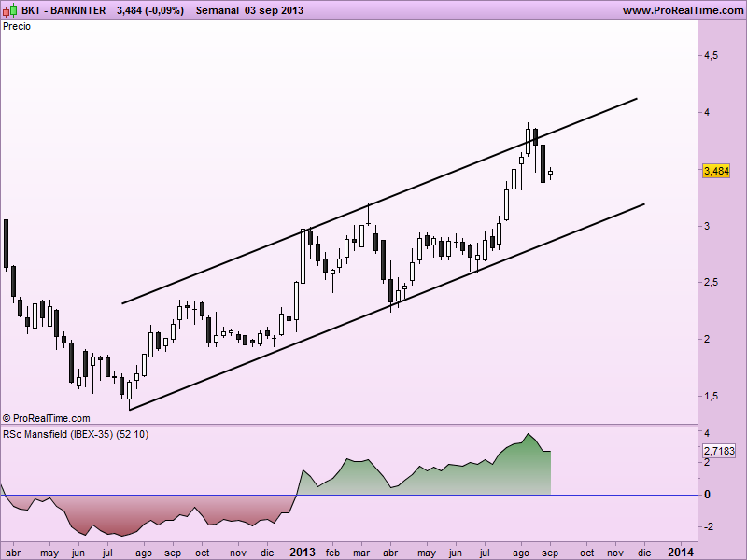
Task: Open the www.ProRealTime.com link
Action: click(x=683, y=10)
